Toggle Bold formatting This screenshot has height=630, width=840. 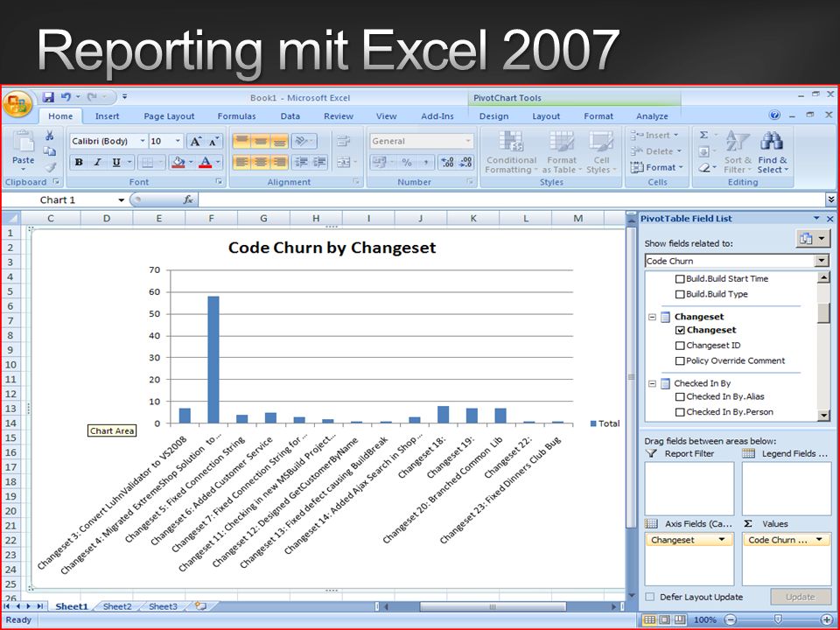(x=79, y=163)
